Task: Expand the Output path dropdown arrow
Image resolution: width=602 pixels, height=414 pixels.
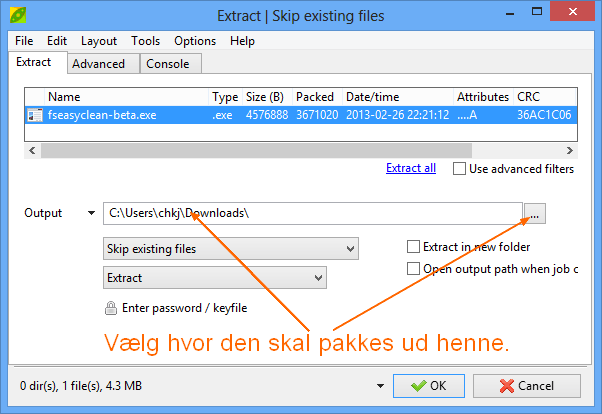Action: [91, 213]
